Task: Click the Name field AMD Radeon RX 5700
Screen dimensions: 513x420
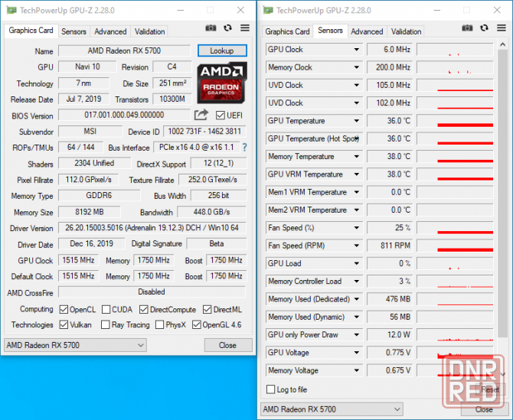Action: [x=124, y=50]
